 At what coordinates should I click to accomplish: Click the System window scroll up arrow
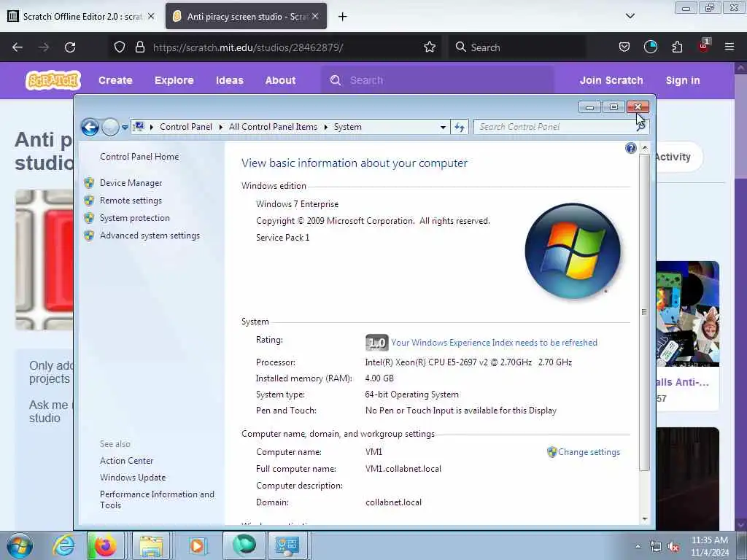pos(644,148)
